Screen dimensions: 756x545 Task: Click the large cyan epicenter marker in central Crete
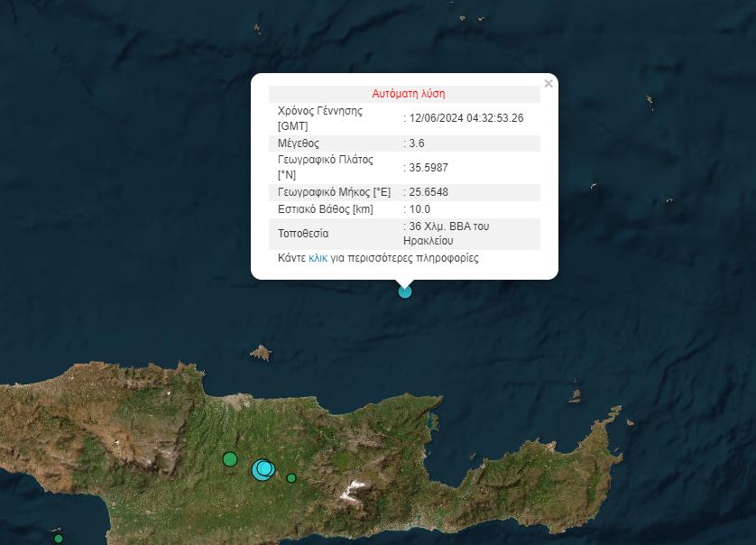pyautogui.click(x=262, y=470)
